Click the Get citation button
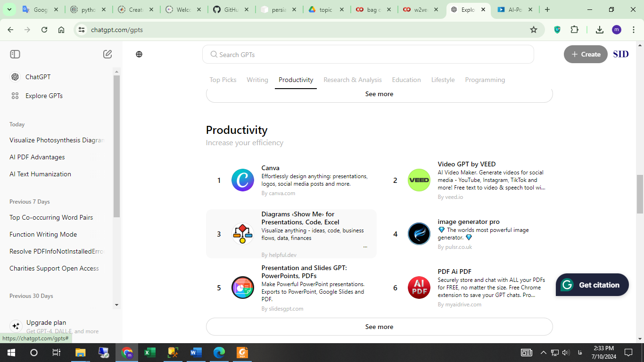Viewport: 644px width, 362px height. pyautogui.click(x=592, y=285)
